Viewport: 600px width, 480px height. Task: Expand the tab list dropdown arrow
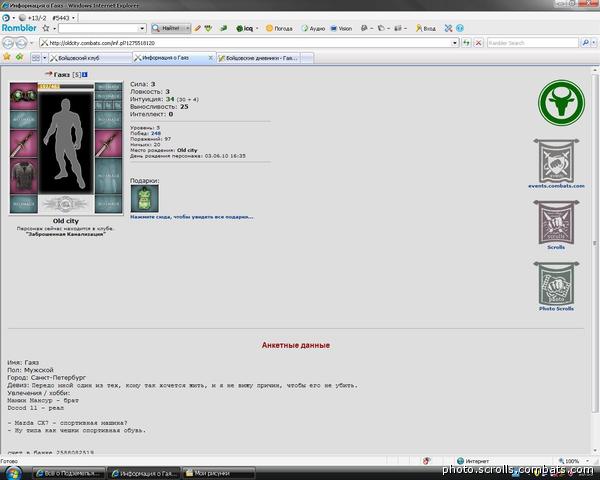tap(44, 58)
